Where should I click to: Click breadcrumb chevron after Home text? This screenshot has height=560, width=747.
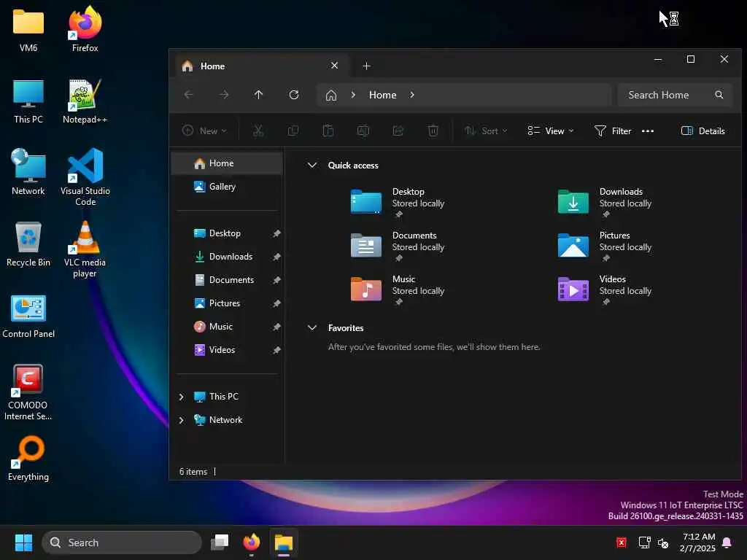[412, 95]
